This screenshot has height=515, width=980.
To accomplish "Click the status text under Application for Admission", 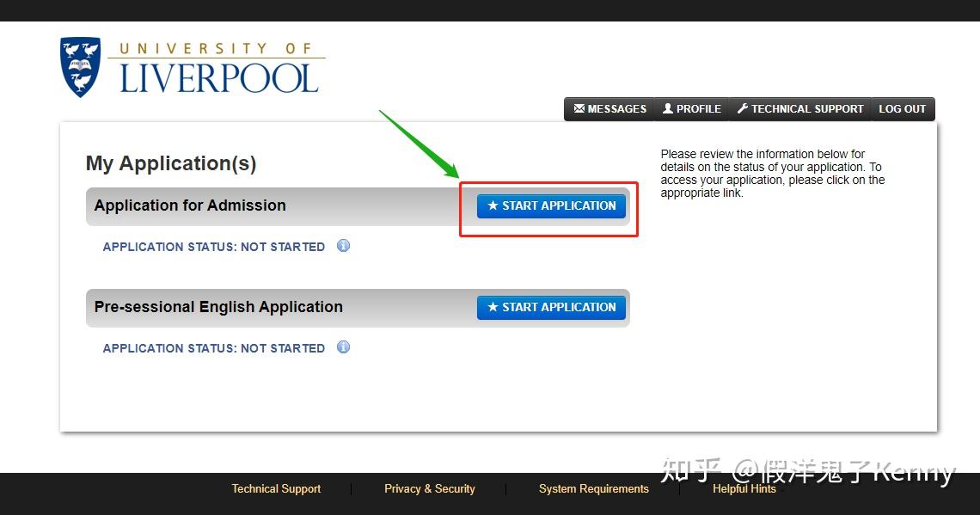I will (214, 247).
